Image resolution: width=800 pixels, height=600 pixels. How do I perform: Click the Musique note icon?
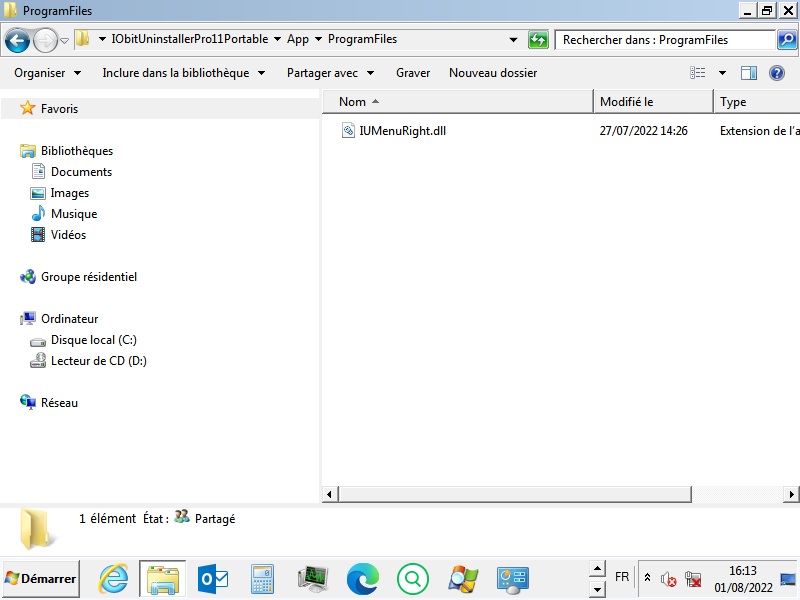38,213
